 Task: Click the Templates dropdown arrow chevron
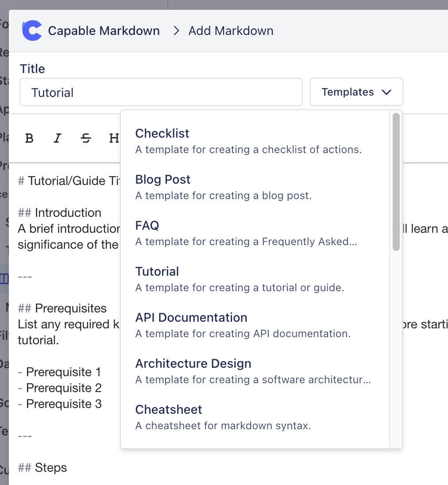coord(386,92)
